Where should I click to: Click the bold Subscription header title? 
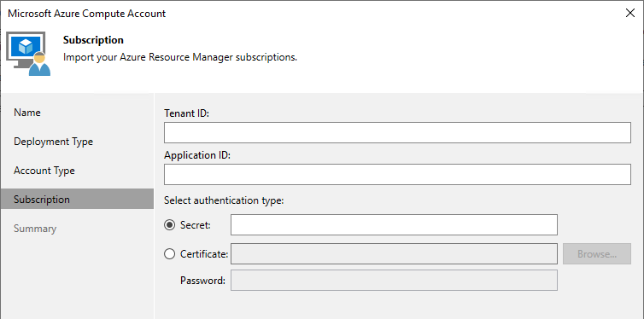(93, 40)
